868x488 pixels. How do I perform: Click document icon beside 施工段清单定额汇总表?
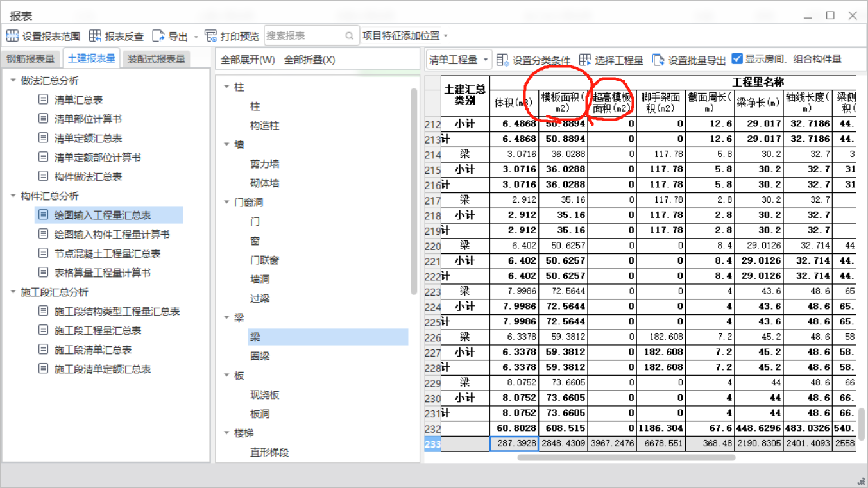pos(43,369)
